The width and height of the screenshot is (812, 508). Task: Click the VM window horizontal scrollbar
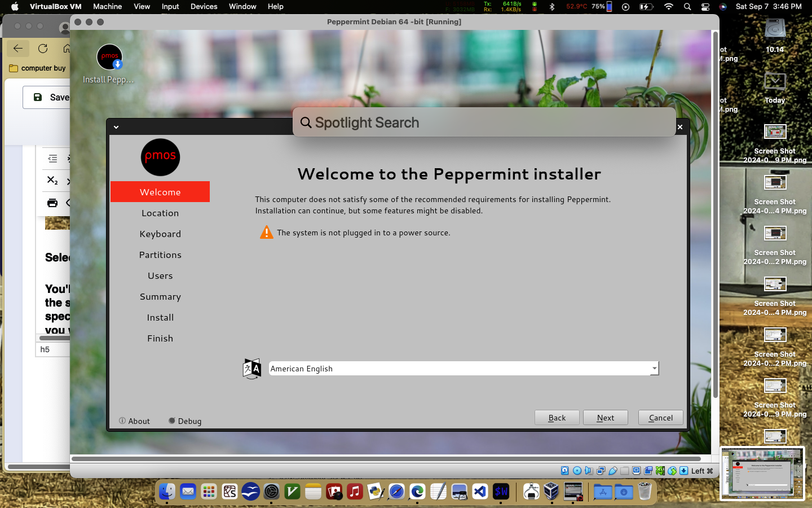coord(386,459)
